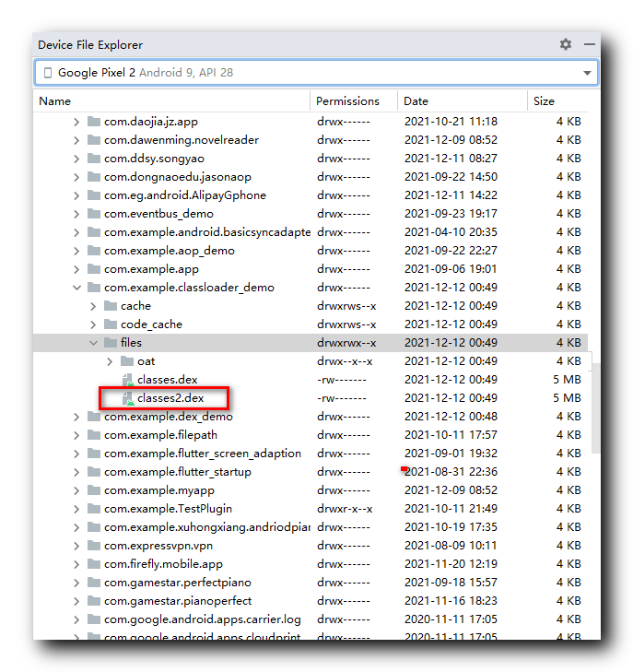Image resolution: width=633 pixels, height=672 pixels.
Task: Click the com.firefly.mobile.app folder icon
Action: pos(94,563)
